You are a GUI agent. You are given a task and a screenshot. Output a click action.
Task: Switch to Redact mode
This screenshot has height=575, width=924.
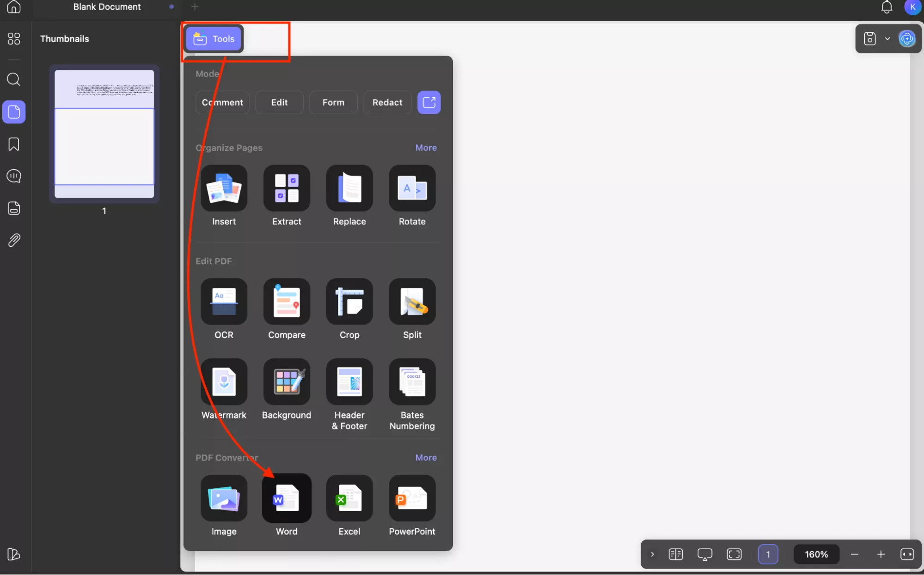pyautogui.click(x=387, y=102)
